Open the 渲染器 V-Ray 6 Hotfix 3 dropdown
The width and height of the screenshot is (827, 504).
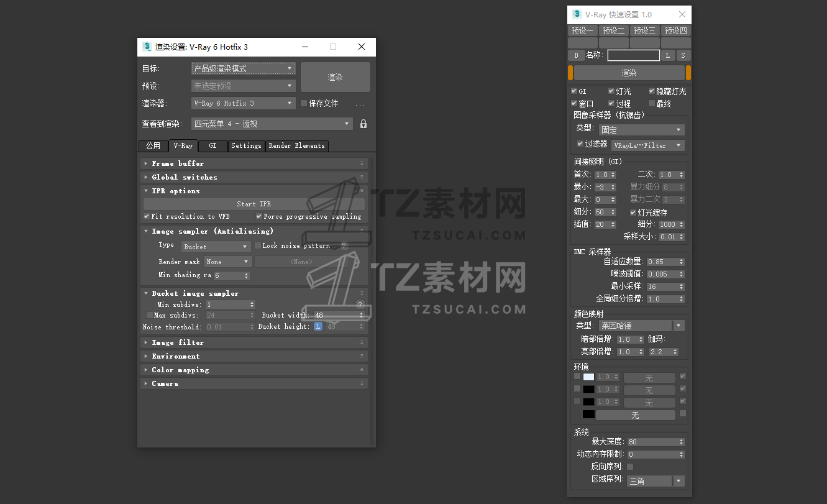243,103
